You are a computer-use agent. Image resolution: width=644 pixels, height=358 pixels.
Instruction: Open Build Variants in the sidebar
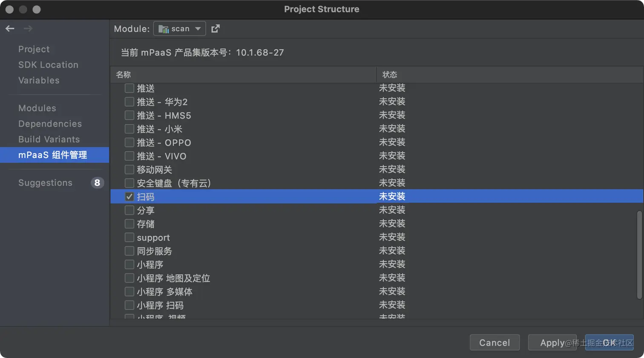(49, 139)
